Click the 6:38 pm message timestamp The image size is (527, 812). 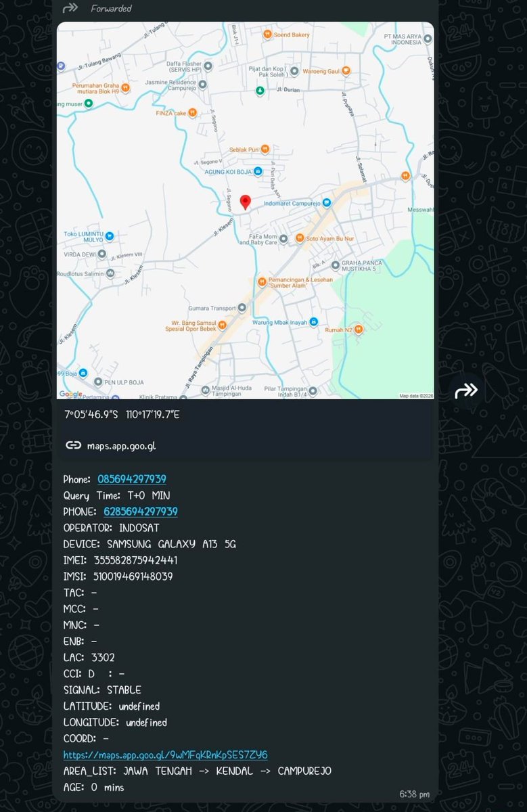click(x=414, y=794)
